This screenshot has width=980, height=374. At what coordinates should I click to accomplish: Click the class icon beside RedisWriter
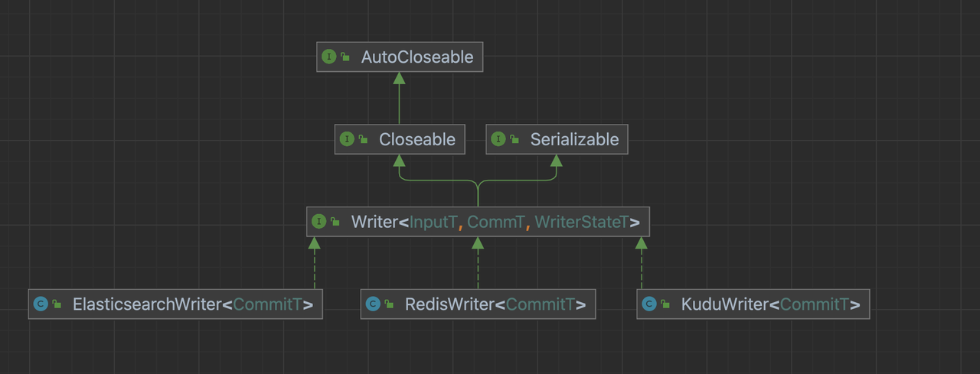373,304
